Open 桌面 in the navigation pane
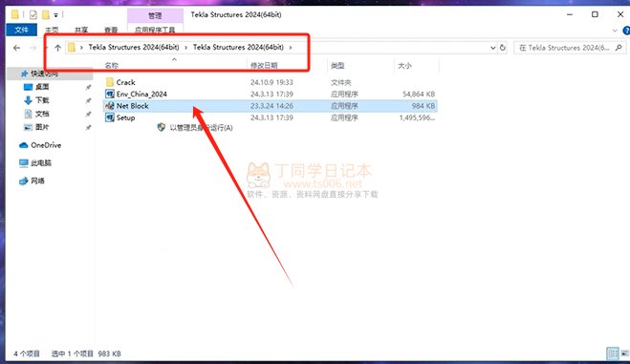 pos(42,87)
